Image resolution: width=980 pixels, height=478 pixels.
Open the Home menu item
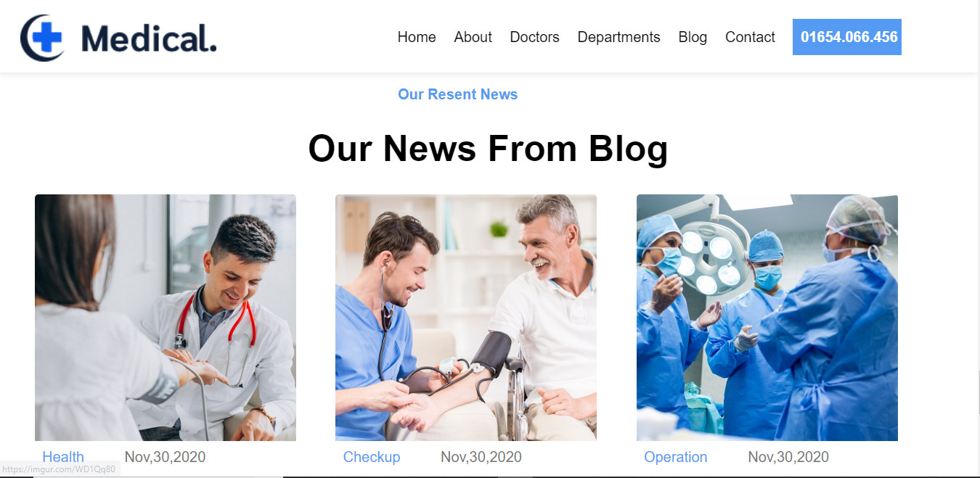click(x=417, y=37)
